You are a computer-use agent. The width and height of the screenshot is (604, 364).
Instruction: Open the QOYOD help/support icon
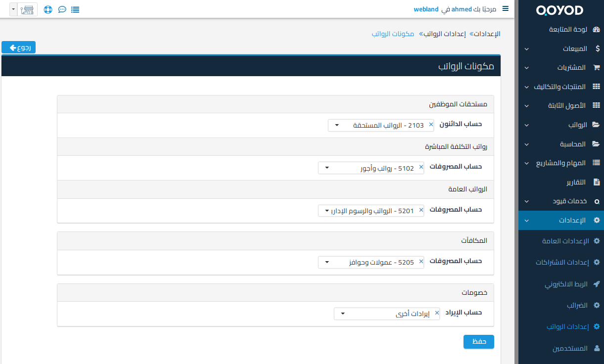47,9
